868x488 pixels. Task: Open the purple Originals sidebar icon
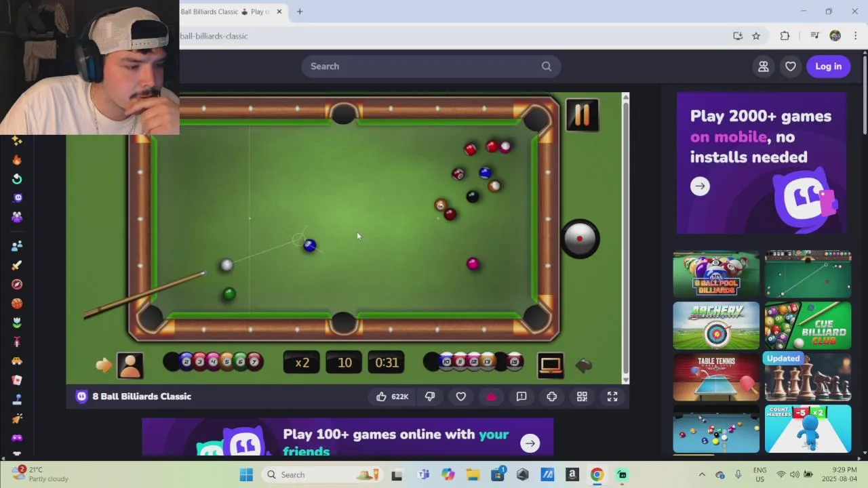17,198
